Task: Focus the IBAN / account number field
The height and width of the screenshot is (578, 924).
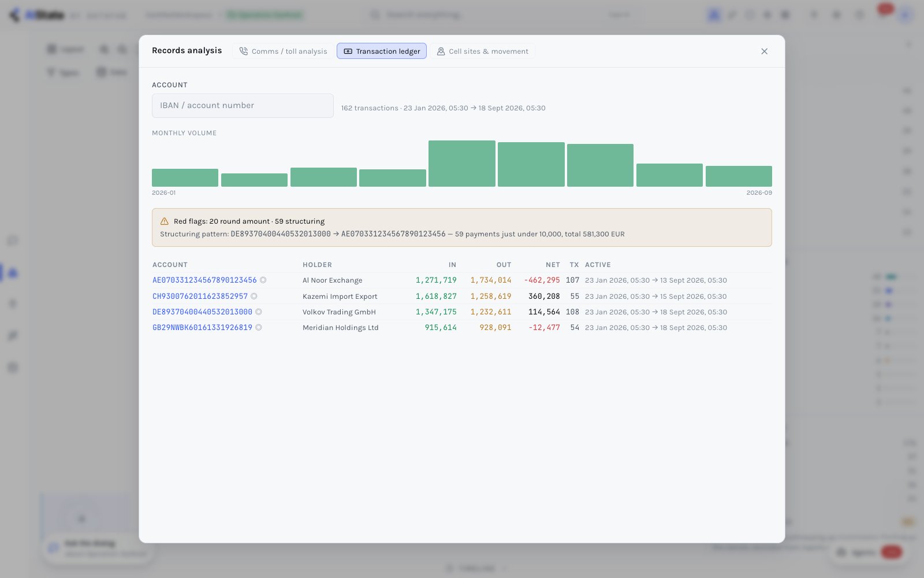Action: [243, 106]
